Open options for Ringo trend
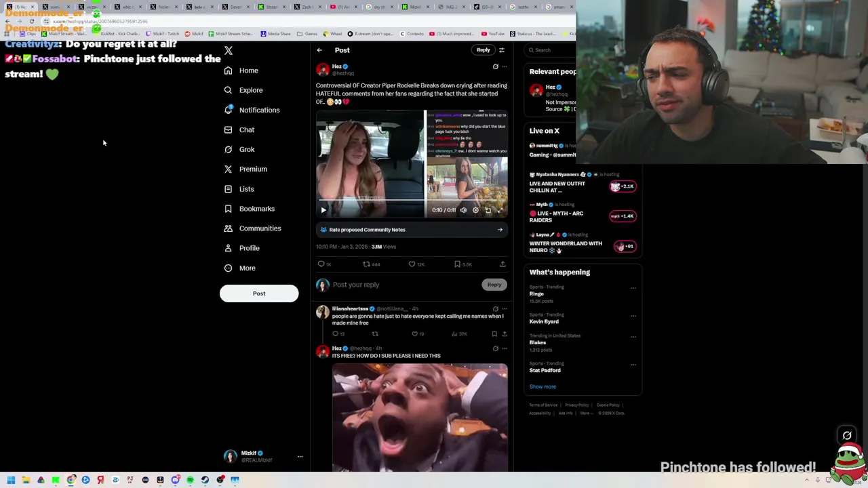 [x=633, y=288]
